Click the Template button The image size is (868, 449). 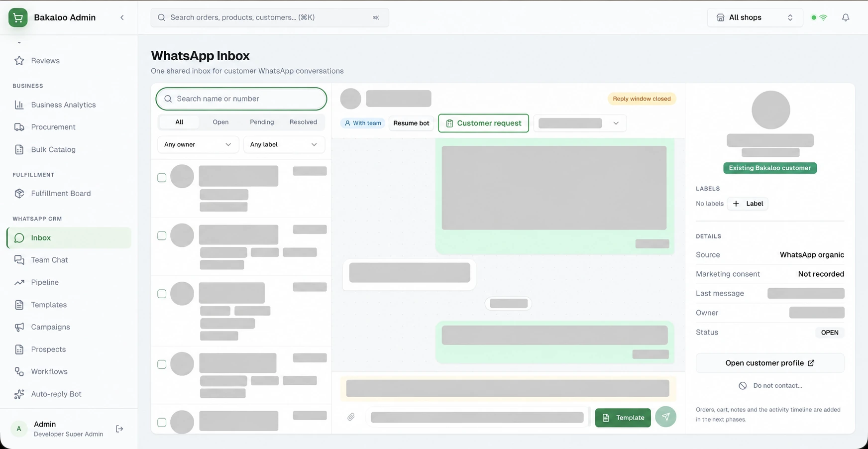click(623, 418)
